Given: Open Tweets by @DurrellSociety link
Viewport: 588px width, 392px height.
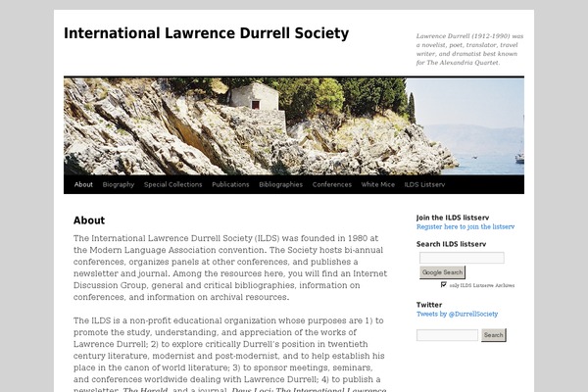Looking at the screenshot, I should (x=457, y=314).
